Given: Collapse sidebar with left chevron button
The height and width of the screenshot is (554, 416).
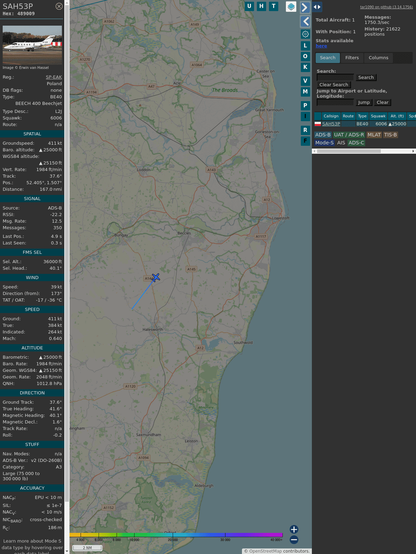Looking at the screenshot, I should [305, 21].
